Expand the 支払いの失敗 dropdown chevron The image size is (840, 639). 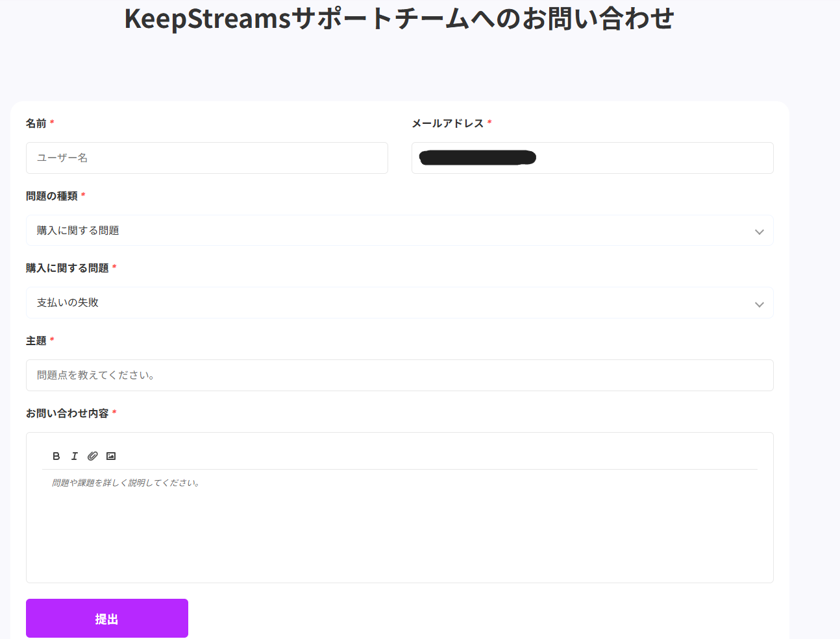click(759, 304)
